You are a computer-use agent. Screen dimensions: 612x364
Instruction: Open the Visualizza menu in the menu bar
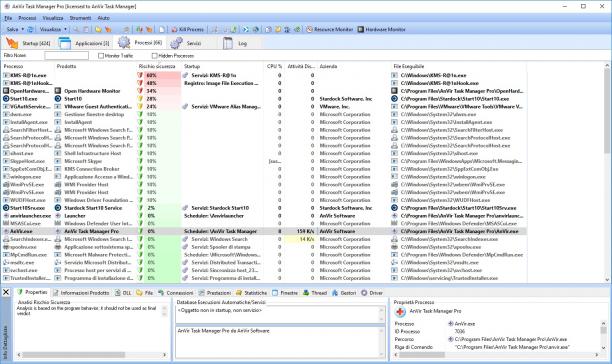[53, 18]
